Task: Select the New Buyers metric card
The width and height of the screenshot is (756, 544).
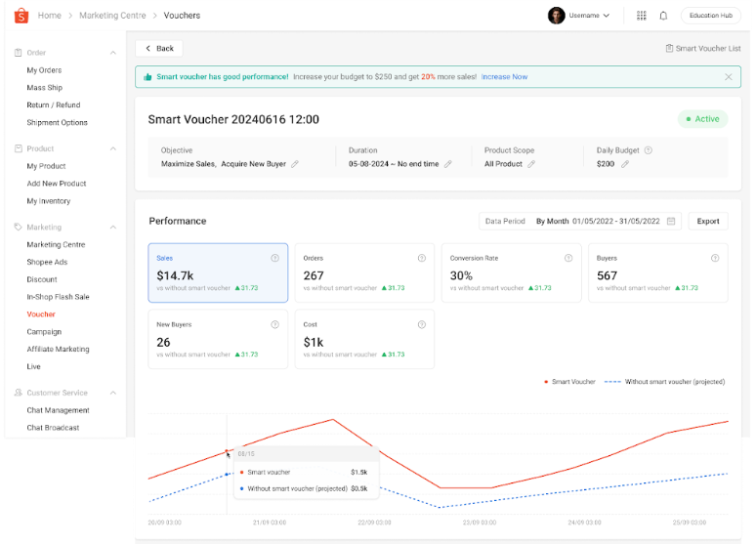Action: (x=218, y=339)
